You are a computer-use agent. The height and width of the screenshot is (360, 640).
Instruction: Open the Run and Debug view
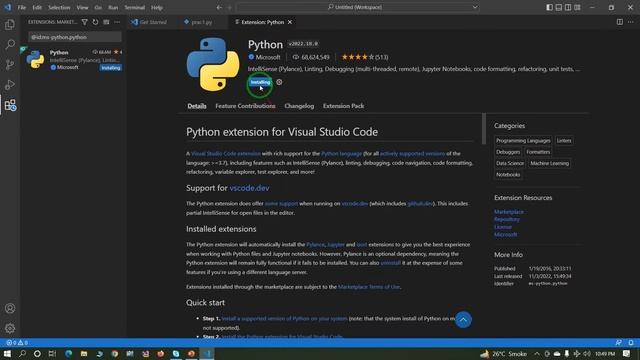pyautogui.click(x=10, y=84)
